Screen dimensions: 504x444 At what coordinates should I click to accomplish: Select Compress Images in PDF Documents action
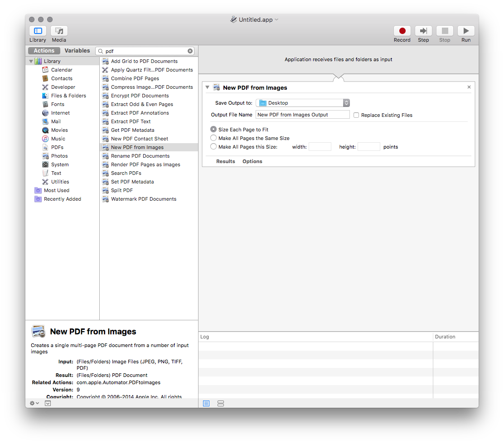tap(149, 87)
